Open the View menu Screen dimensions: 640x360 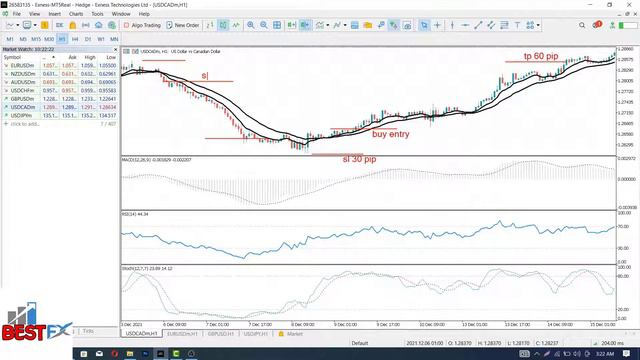pos(34,14)
